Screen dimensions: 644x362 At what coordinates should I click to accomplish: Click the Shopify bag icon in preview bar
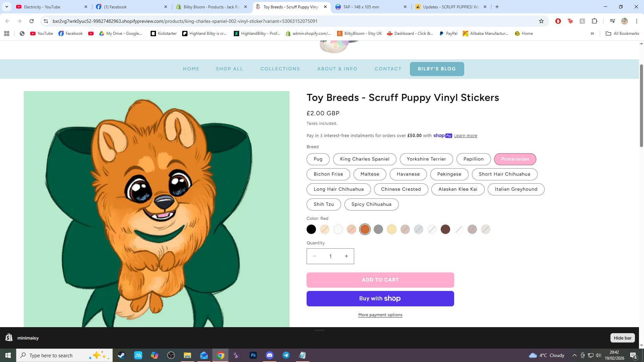tap(9, 338)
